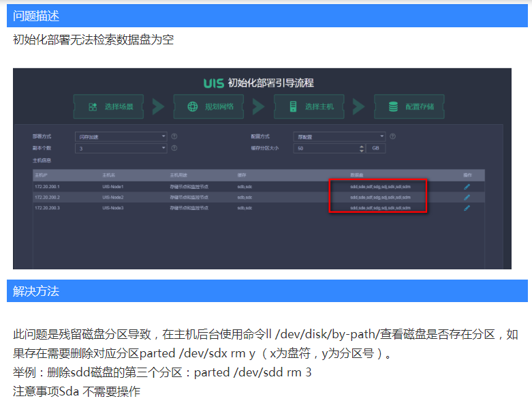Click the 选择场景 step icon
532x403 pixels.
(x=93, y=107)
